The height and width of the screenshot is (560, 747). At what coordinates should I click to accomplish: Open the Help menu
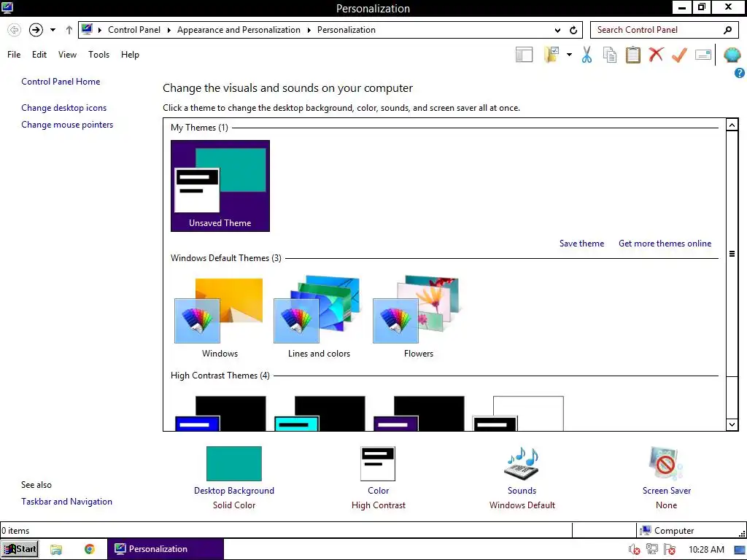tap(130, 55)
